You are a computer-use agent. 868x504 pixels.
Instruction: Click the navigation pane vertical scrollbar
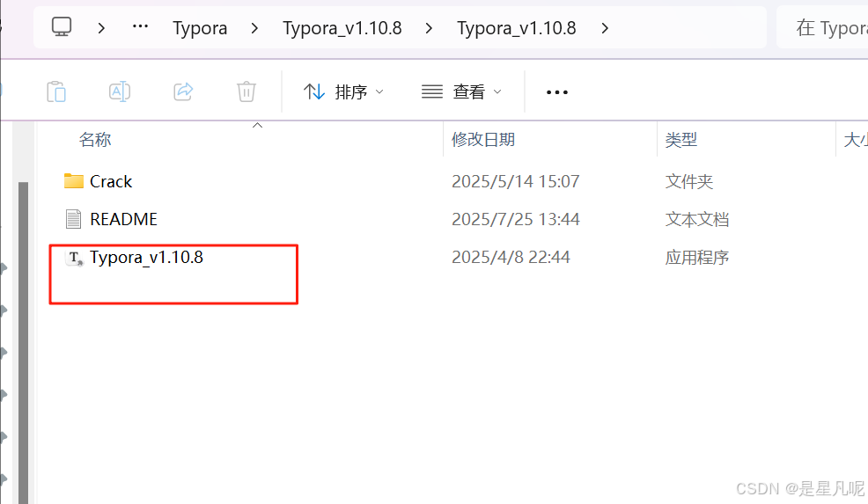click(x=23, y=342)
